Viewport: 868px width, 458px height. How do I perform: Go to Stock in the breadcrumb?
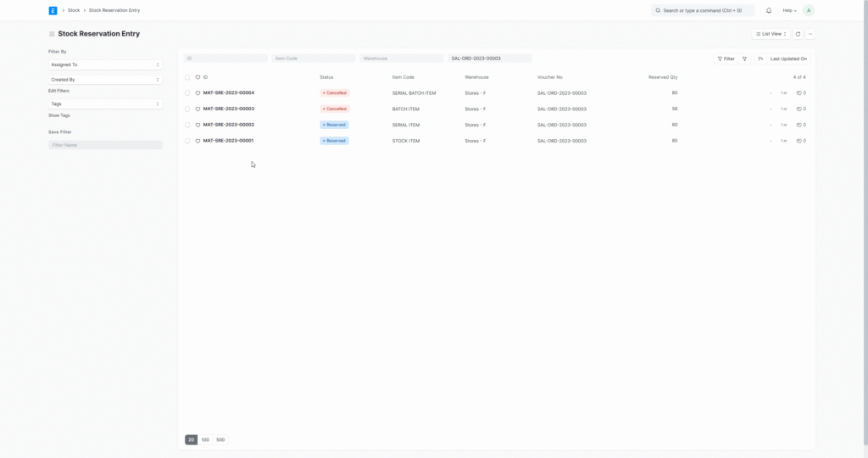click(74, 10)
